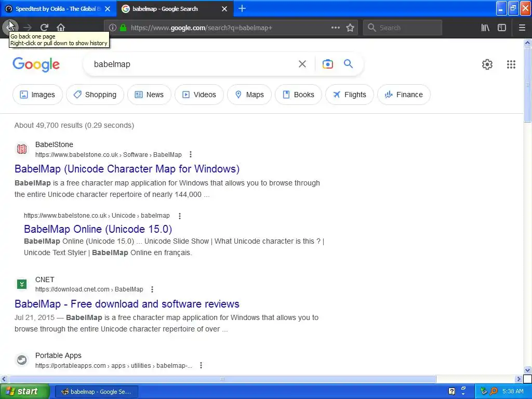Switch to the Speedtest by Ookla tab

point(58,9)
